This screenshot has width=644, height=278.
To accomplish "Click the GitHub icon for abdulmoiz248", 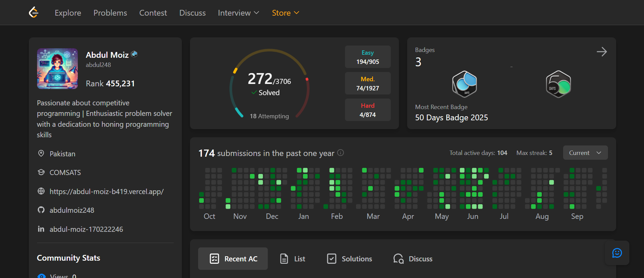I will (41, 210).
